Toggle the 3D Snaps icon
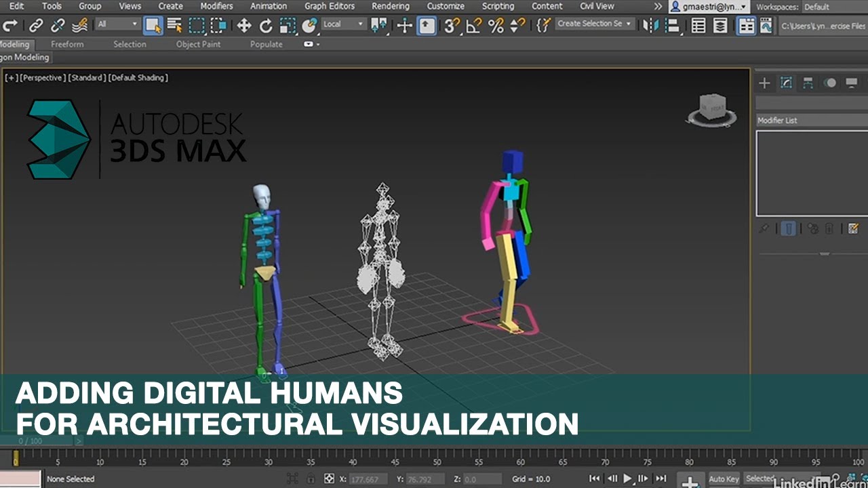This screenshot has height=488, width=868. tap(452, 26)
